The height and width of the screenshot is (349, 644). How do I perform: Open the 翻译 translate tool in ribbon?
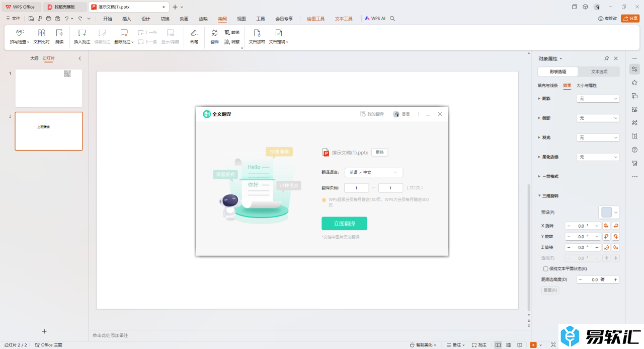click(x=214, y=37)
